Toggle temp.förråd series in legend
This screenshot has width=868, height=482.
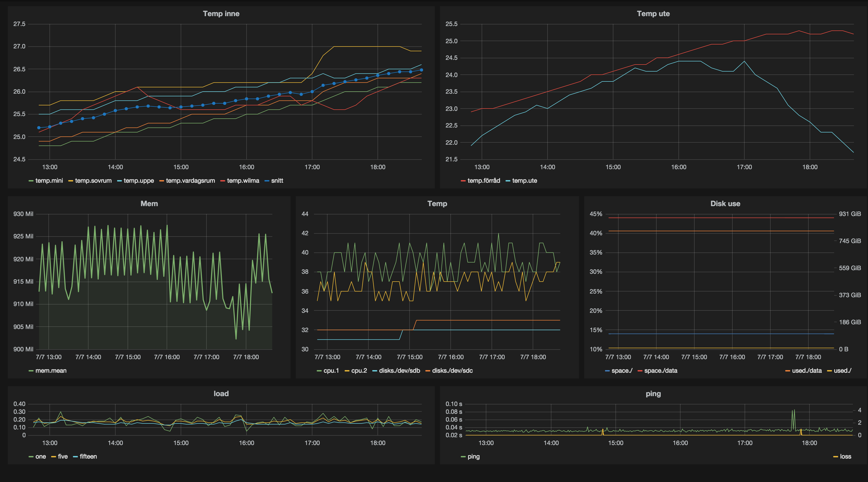click(x=483, y=181)
